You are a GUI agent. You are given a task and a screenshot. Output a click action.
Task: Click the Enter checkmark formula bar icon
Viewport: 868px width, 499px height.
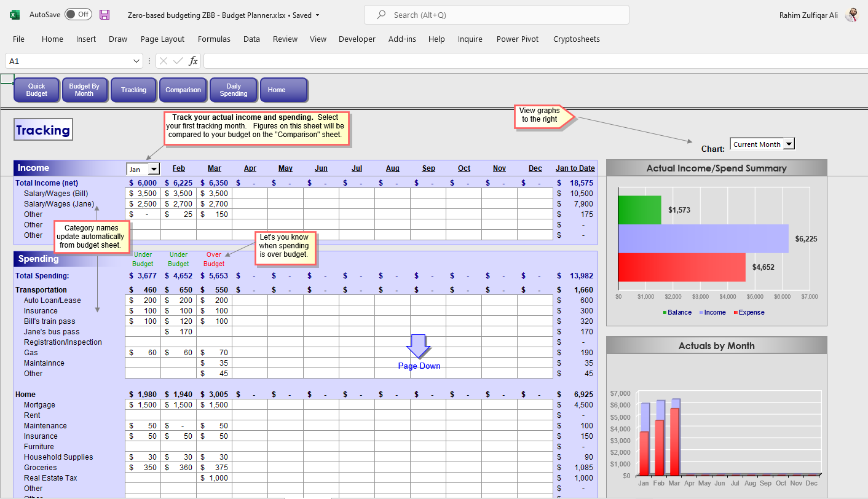178,61
